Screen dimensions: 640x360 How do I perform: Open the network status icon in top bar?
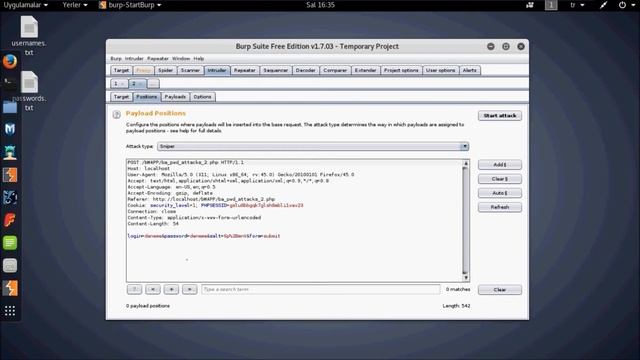[x=530, y=5]
